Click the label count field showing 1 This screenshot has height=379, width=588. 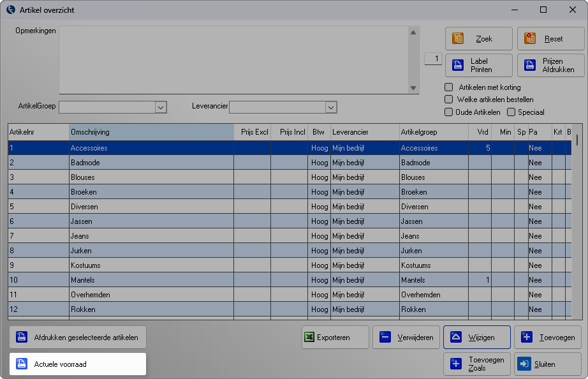click(x=433, y=59)
